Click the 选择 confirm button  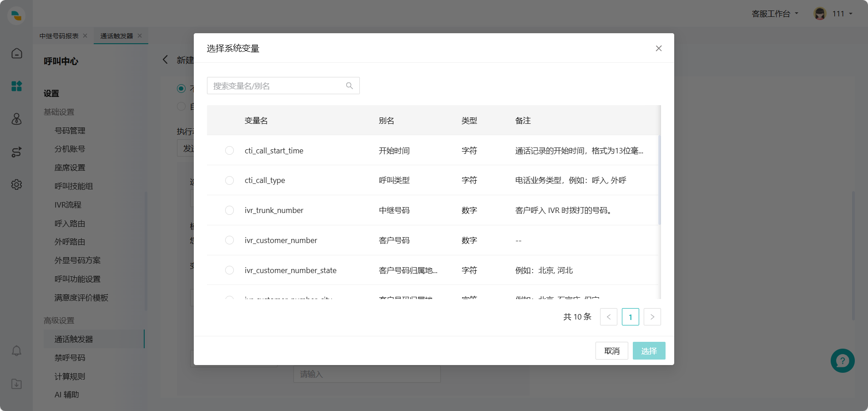point(649,350)
